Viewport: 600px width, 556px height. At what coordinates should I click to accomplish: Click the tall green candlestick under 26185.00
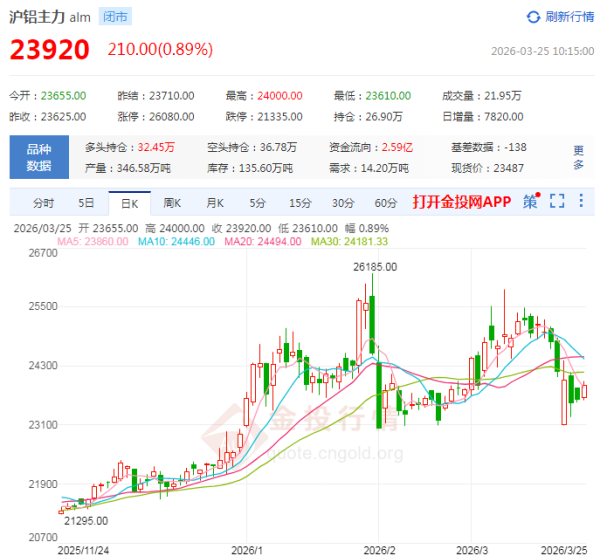[x=372, y=325]
